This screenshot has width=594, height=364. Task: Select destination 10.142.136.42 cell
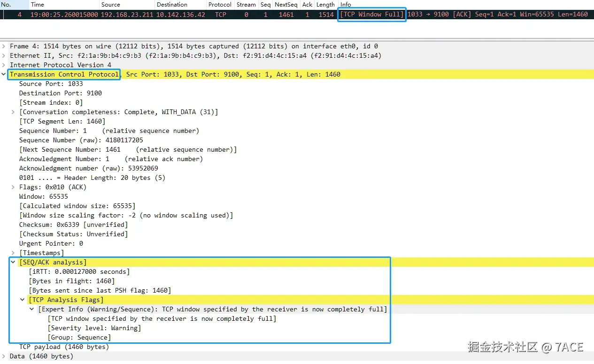tap(181, 15)
